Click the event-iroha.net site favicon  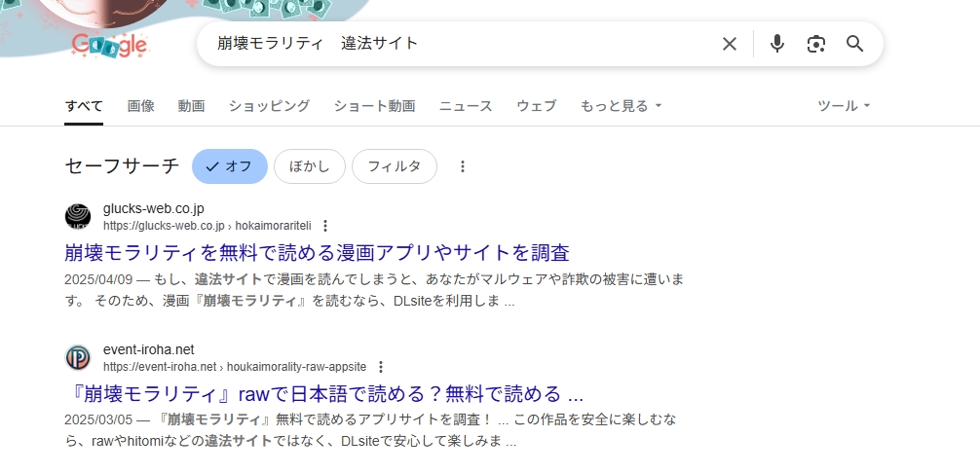pyautogui.click(x=78, y=357)
